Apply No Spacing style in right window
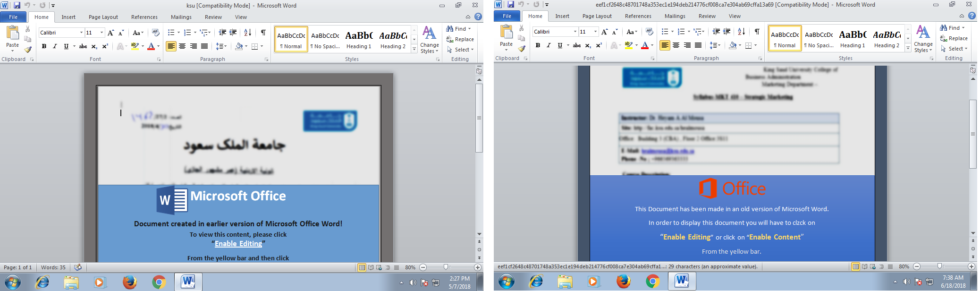This screenshot has width=980, height=291. point(819,39)
